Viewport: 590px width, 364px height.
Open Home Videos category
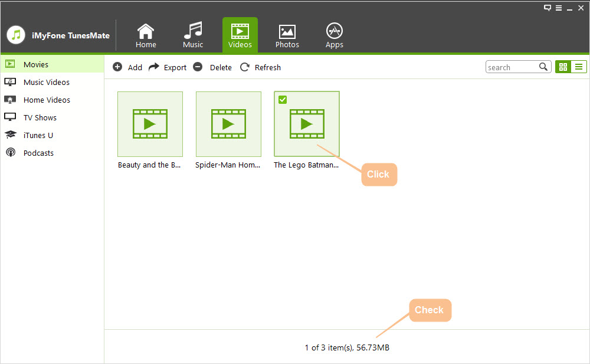53,100
